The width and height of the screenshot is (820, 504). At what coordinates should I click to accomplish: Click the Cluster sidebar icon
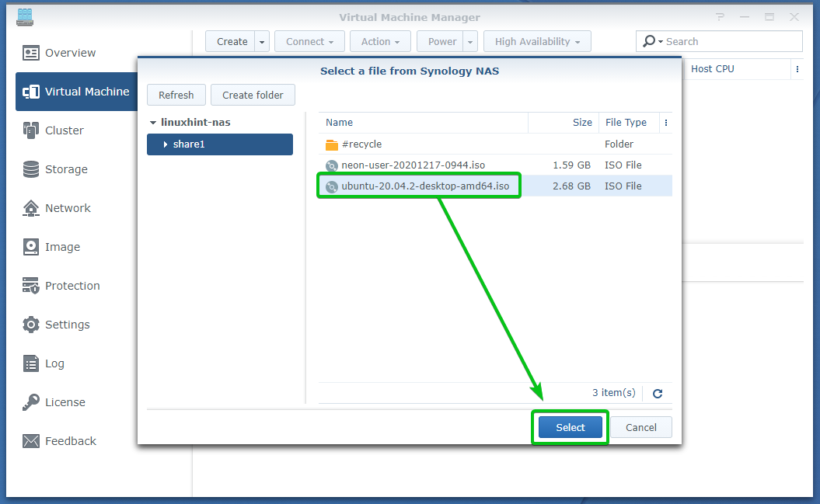[31, 130]
